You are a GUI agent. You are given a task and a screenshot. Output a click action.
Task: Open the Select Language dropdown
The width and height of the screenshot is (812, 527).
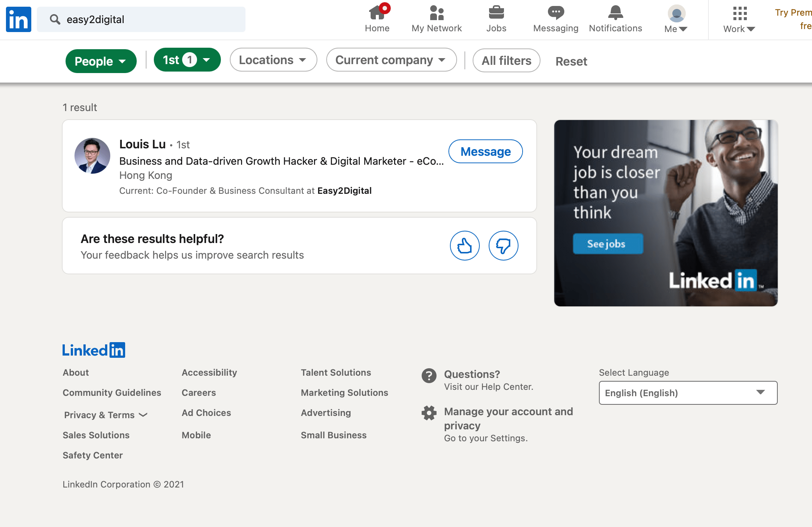coord(688,392)
